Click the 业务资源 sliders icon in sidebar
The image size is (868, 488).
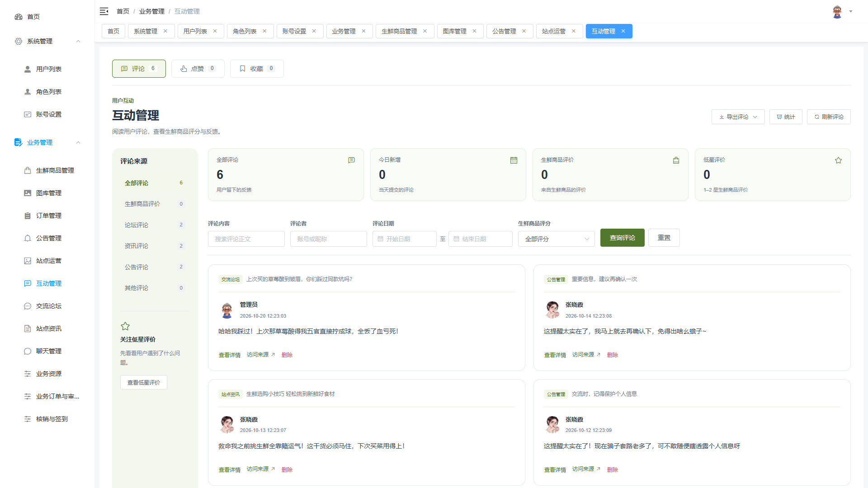[28, 374]
